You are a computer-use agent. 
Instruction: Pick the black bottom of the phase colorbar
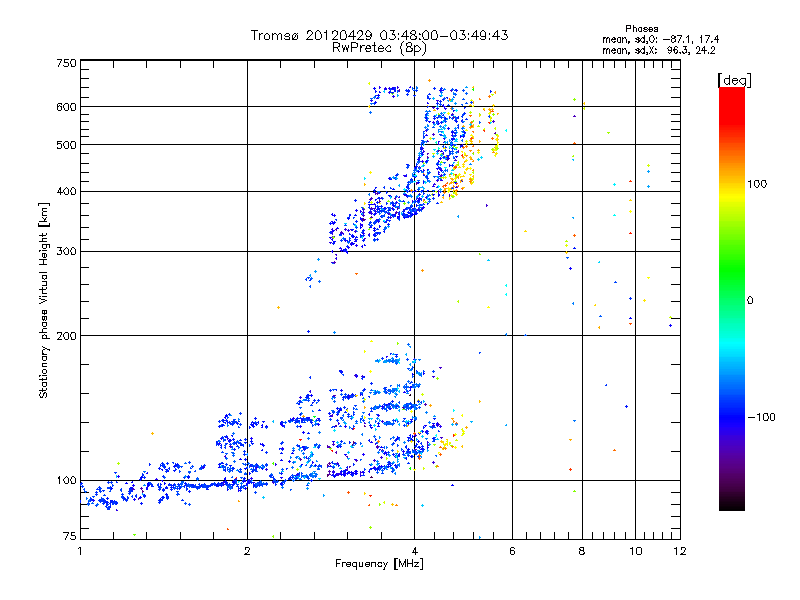[732, 503]
